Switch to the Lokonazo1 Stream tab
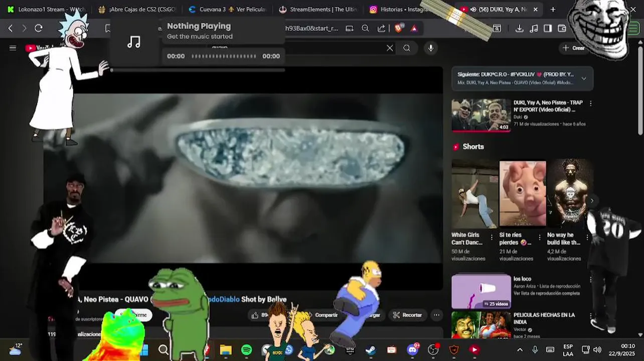This screenshot has width=644, height=361. point(46,10)
